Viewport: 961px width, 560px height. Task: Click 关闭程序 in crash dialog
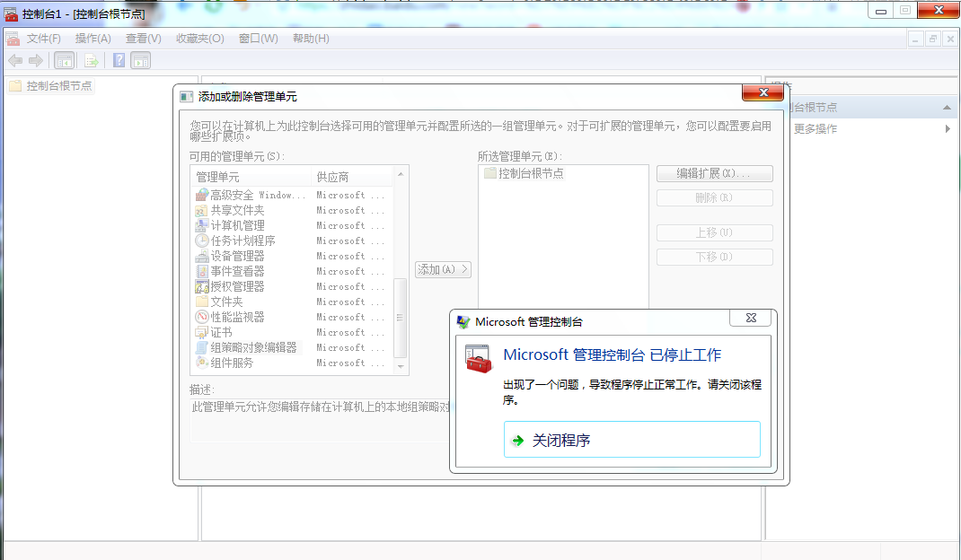coord(632,440)
